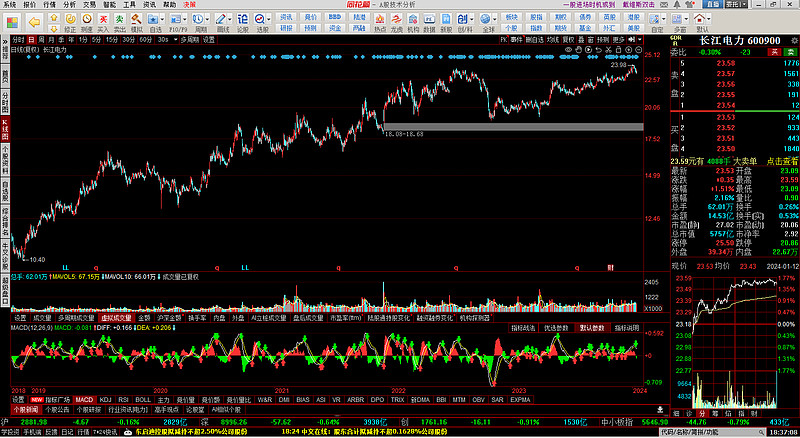The width and height of the screenshot is (800, 438).
Task: Click the 资讯 toolbar button
Action: [x=286, y=17]
